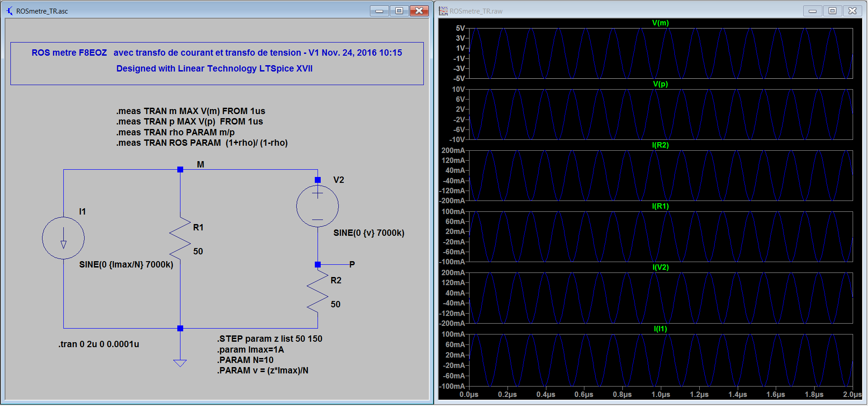Click the I(I1) trace label

click(x=660, y=329)
